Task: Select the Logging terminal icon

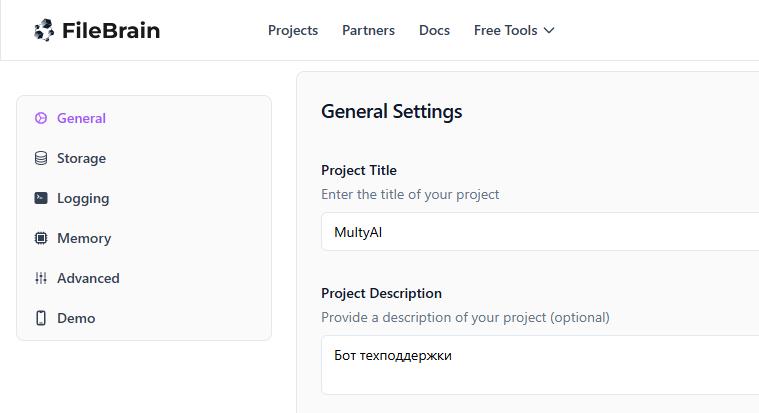Action: (41, 198)
